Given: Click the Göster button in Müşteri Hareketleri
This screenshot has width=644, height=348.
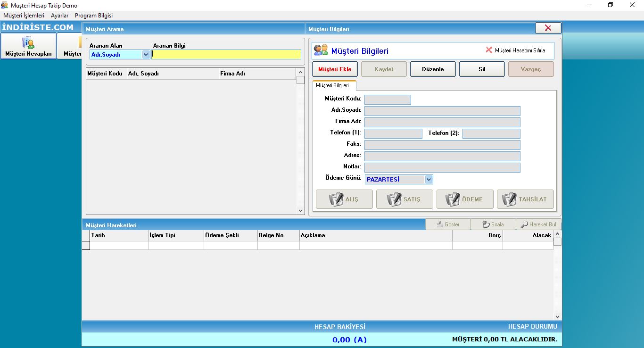Looking at the screenshot, I should point(448,224).
